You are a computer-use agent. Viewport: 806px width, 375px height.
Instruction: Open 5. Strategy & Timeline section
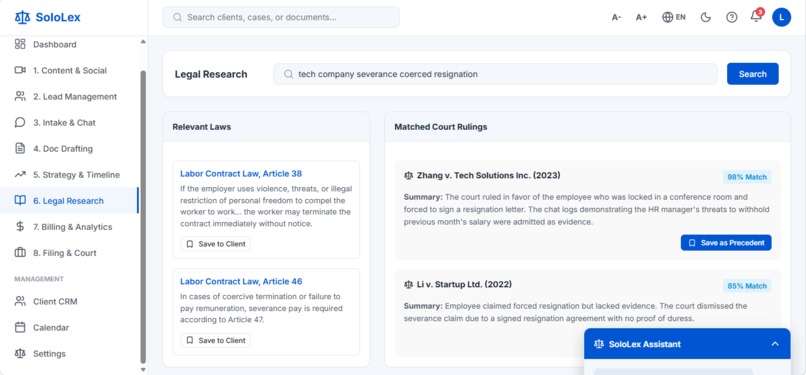[69, 175]
